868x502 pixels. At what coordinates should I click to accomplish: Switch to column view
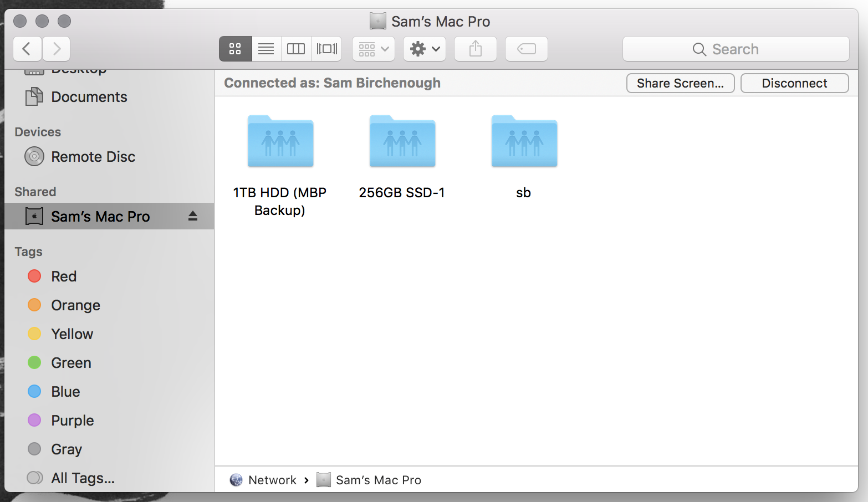coord(296,49)
